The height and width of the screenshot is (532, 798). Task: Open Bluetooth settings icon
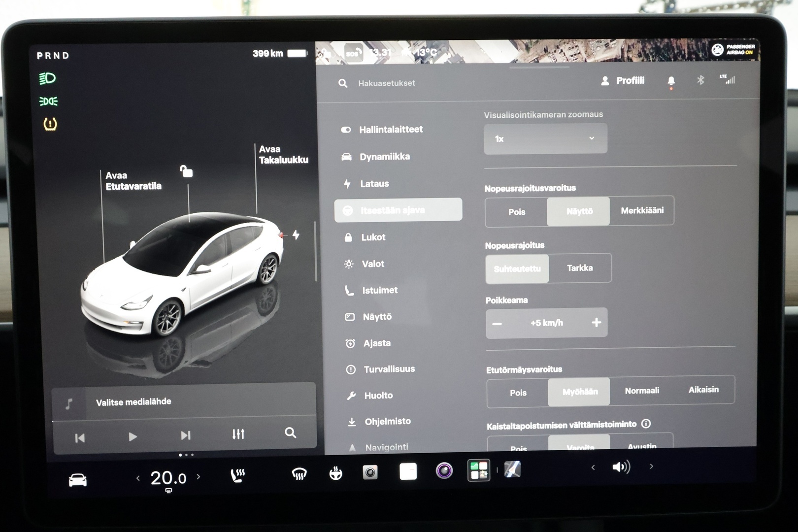pyautogui.click(x=700, y=80)
